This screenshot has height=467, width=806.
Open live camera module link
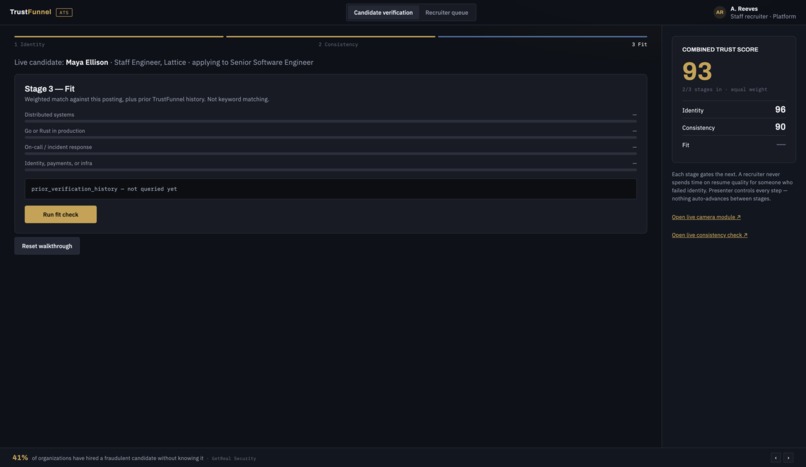[706, 217]
